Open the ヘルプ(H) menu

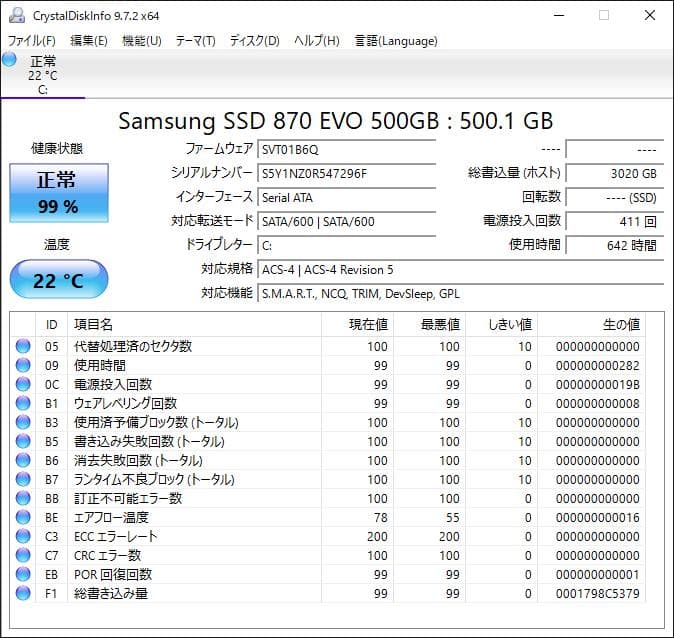point(317,41)
